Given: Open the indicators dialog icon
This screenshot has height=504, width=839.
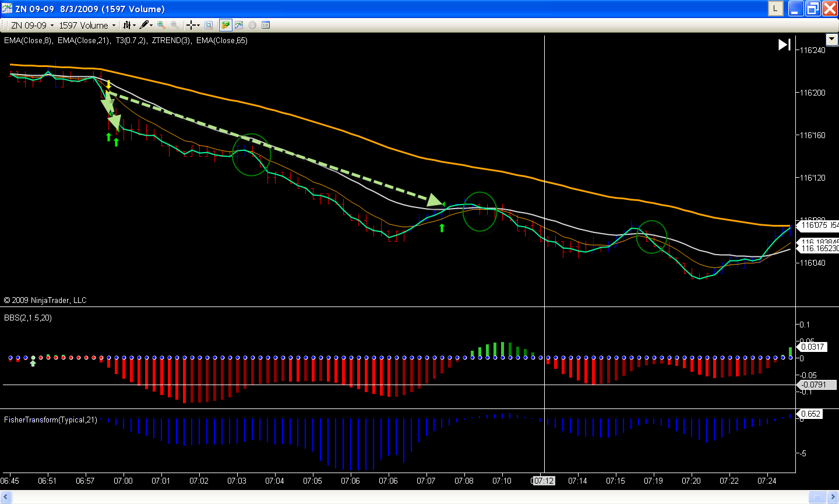Looking at the screenshot, I should point(239,25).
